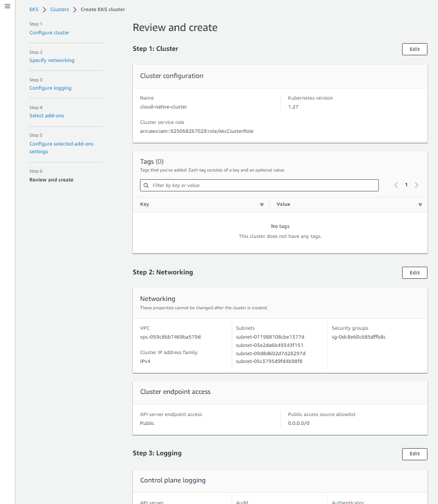Viewport: 438px width, 504px height.
Task: Go to the Configure cluster step
Action: pyautogui.click(x=49, y=32)
